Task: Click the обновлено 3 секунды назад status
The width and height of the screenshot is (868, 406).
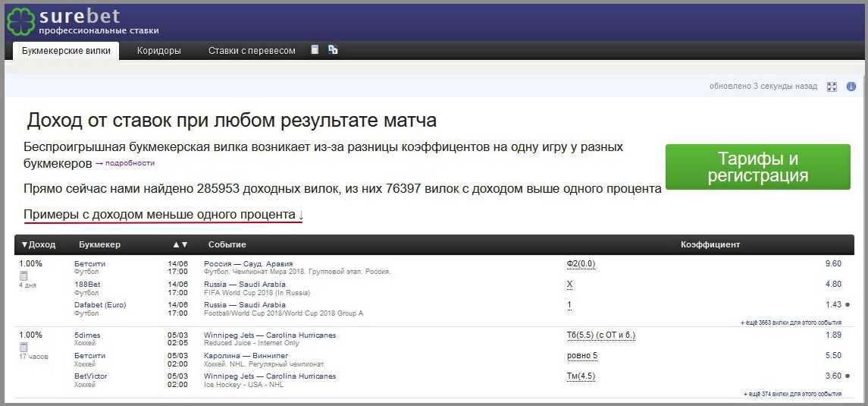Action: pos(763,87)
